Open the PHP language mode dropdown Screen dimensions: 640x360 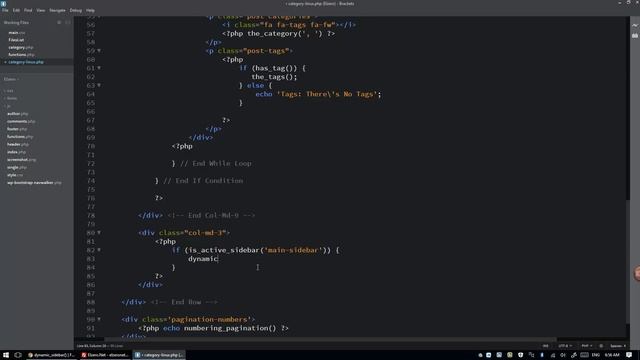587,346
